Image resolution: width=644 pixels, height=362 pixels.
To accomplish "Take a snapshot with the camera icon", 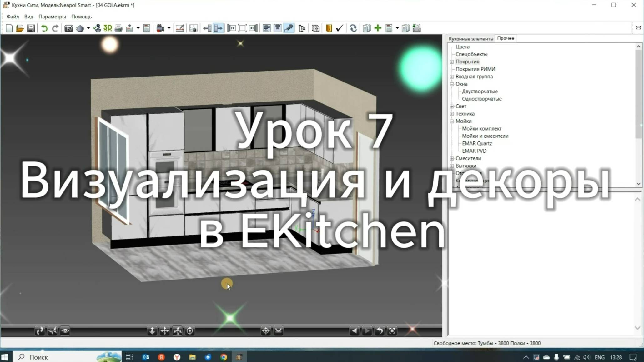I will pyautogui.click(x=69, y=28).
